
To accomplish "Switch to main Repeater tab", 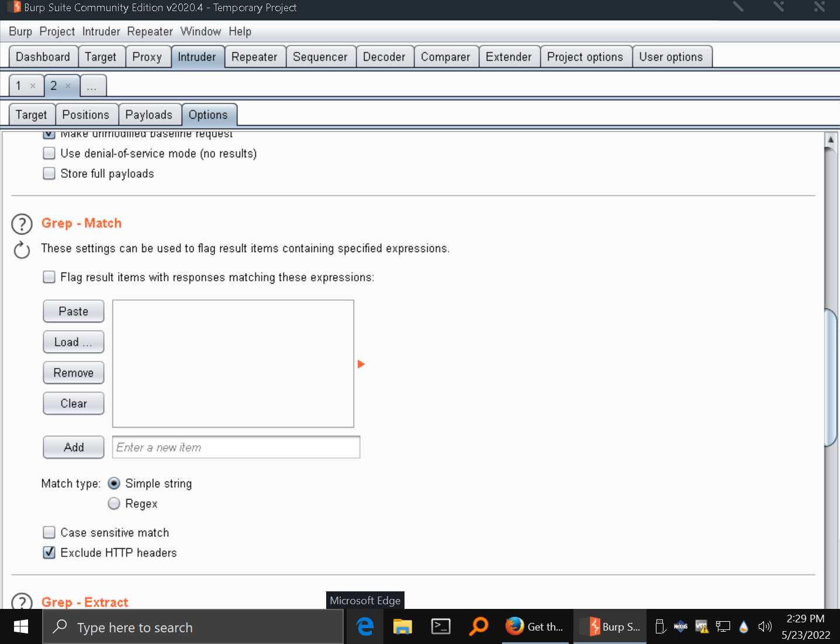I will [x=254, y=57].
